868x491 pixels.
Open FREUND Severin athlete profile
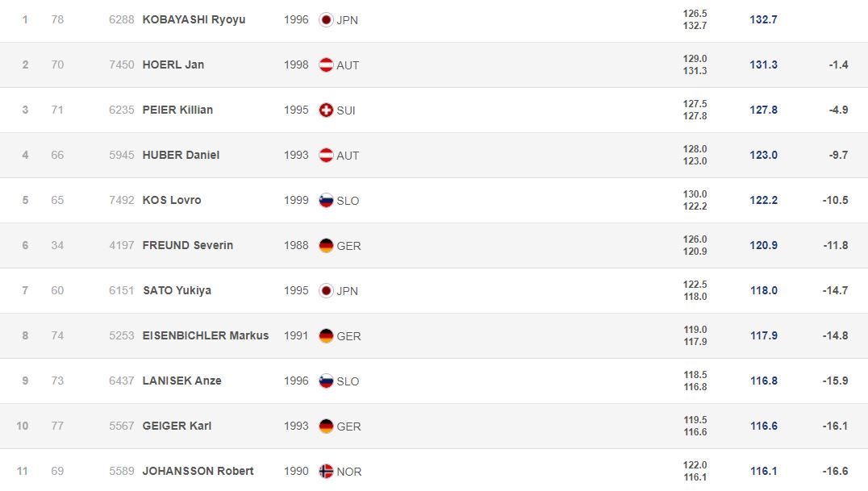point(188,245)
